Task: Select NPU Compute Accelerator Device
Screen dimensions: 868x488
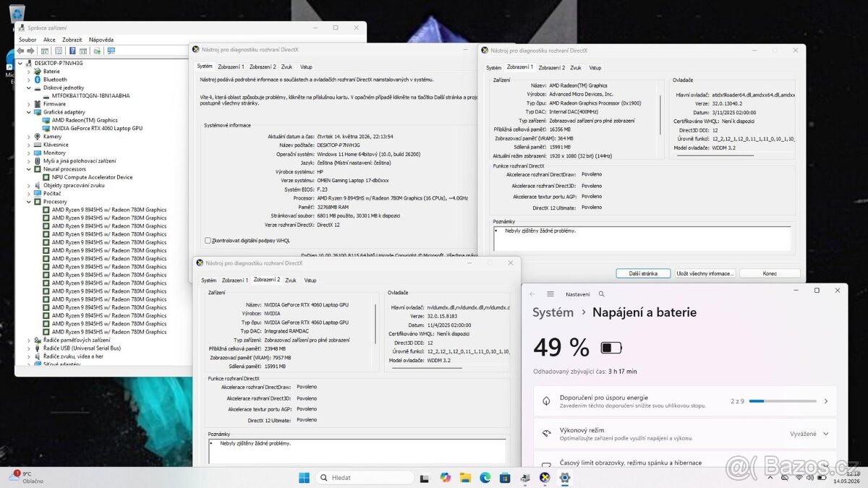Action: coord(92,177)
